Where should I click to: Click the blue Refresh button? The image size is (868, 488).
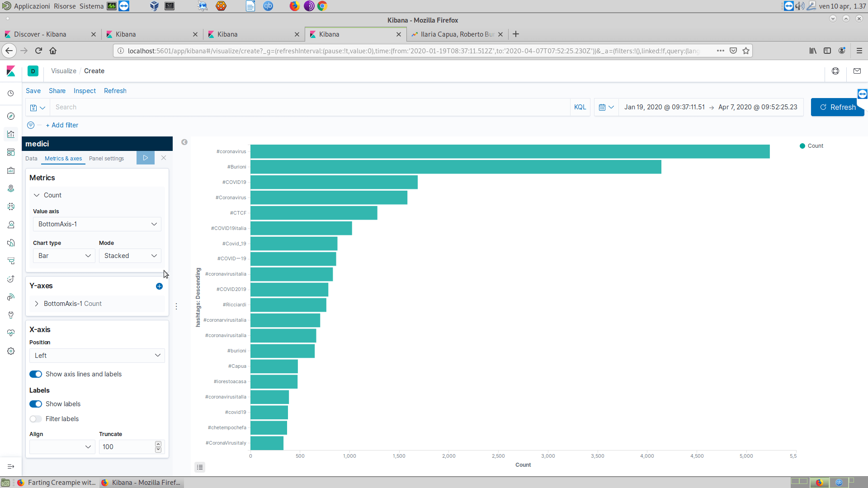pos(837,107)
